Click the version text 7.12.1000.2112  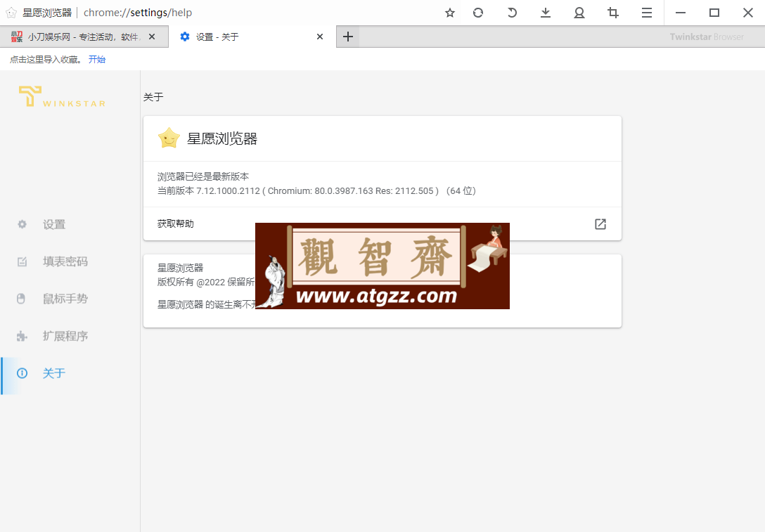tap(228, 190)
